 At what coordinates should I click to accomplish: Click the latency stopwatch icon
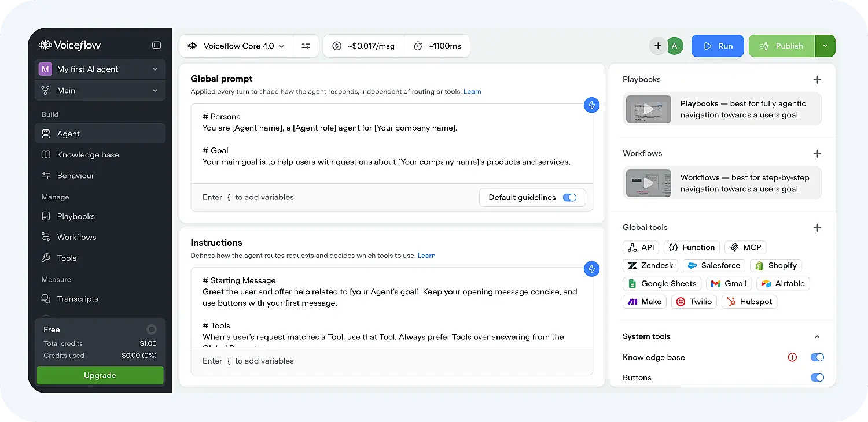(x=418, y=46)
